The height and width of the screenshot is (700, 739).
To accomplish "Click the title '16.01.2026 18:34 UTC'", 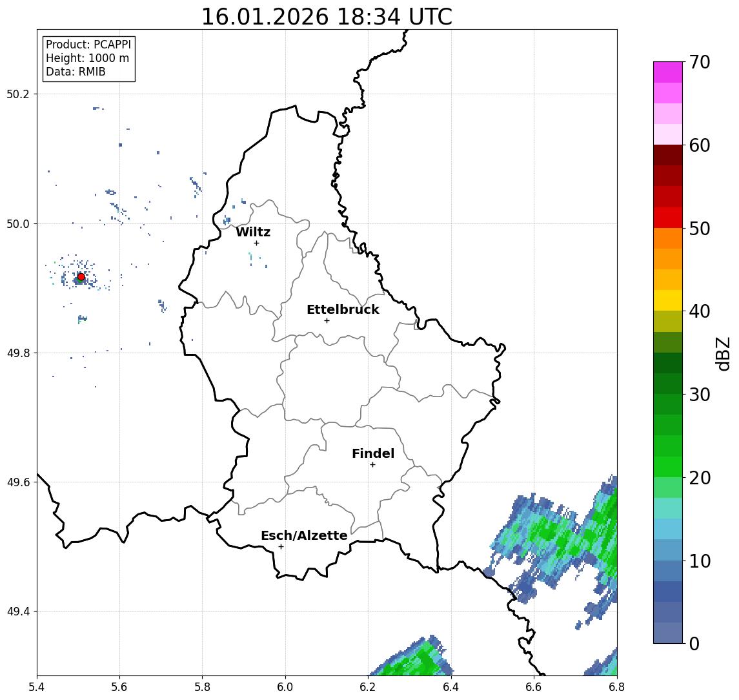I will pyautogui.click(x=327, y=17).
